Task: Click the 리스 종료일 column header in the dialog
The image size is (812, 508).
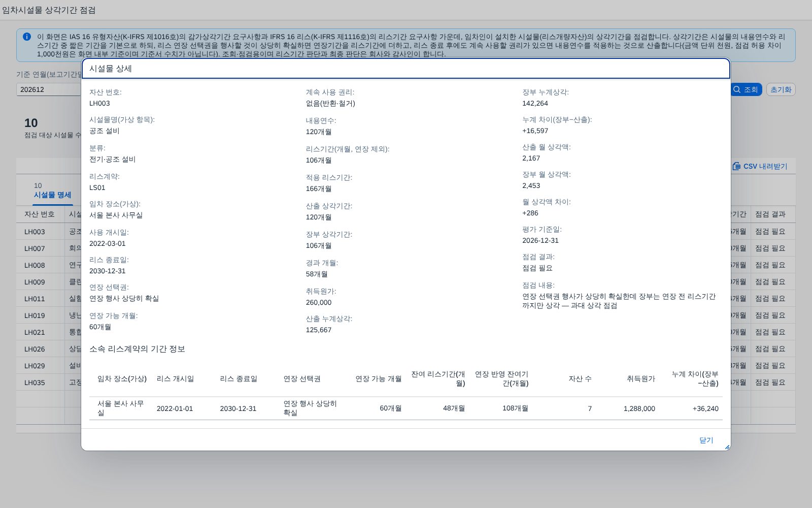Action: click(x=239, y=378)
